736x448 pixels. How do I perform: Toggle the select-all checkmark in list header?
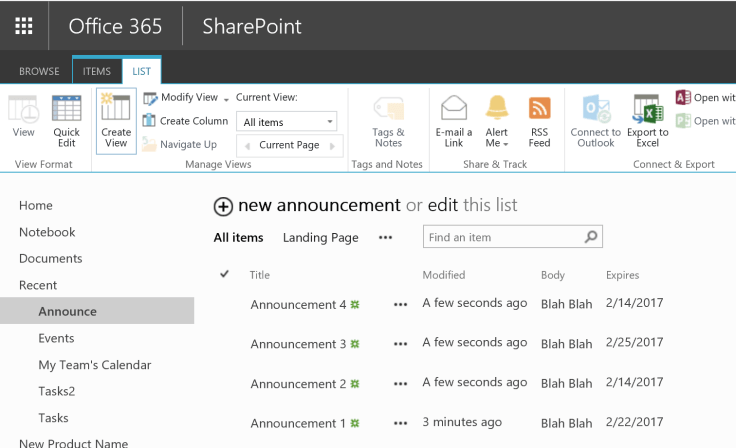click(x=224, y=274)
